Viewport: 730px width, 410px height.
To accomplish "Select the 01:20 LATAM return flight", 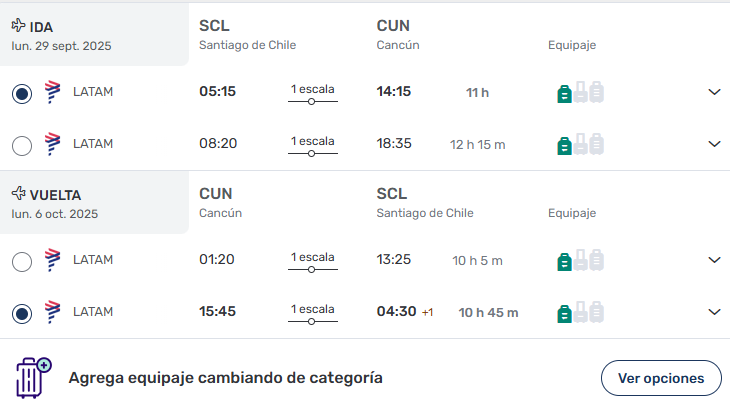I will tap(22, 262).
